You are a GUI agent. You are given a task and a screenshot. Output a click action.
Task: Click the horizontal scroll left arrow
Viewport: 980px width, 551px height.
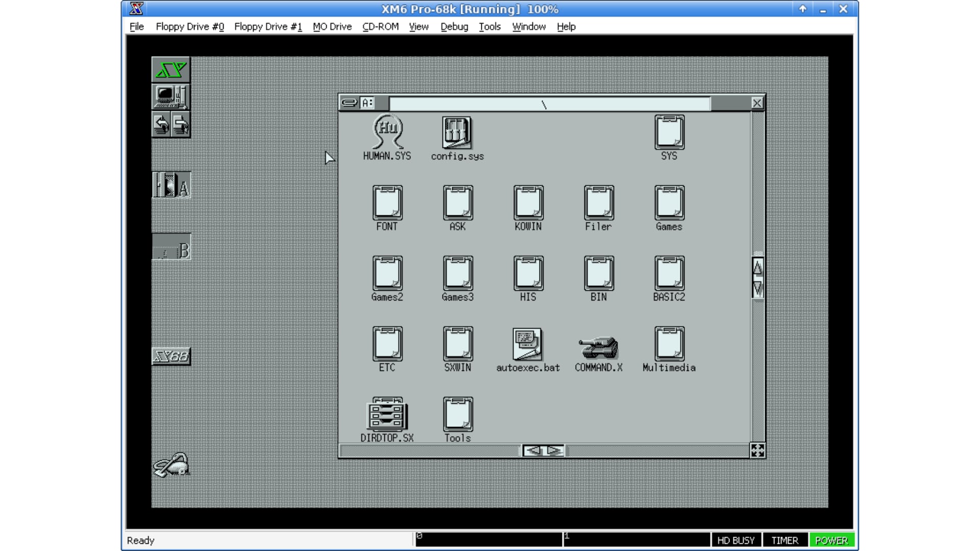click(x=533, y=450)
